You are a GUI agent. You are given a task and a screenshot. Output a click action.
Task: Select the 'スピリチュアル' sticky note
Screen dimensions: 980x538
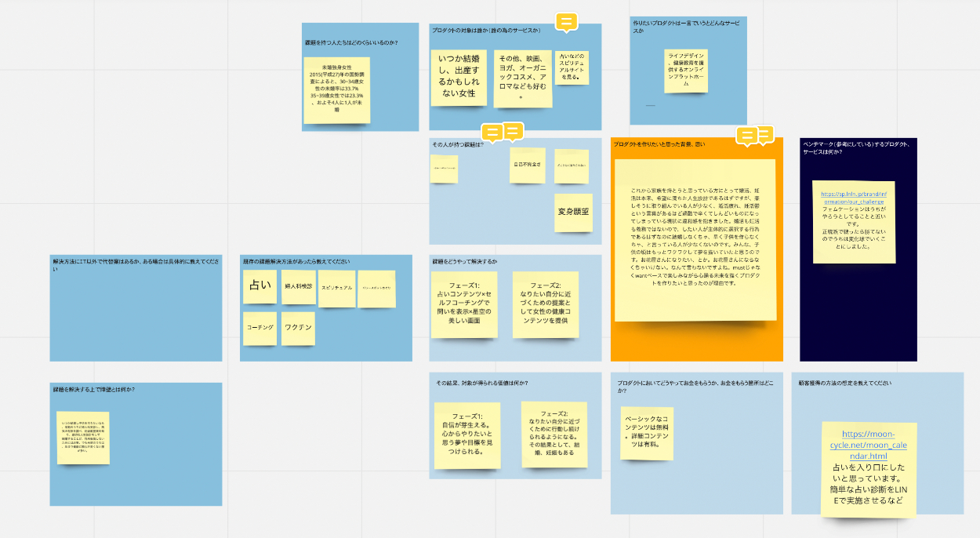pos(336,289)
